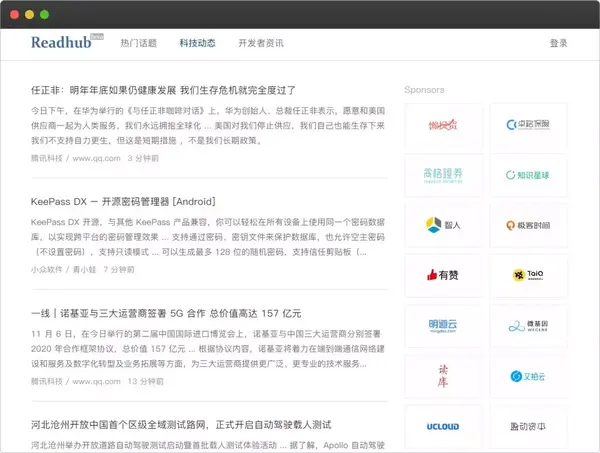Click the 微基因 WeGene sponsor logo
The image size is (600, 453).
[x=528, y=326]
